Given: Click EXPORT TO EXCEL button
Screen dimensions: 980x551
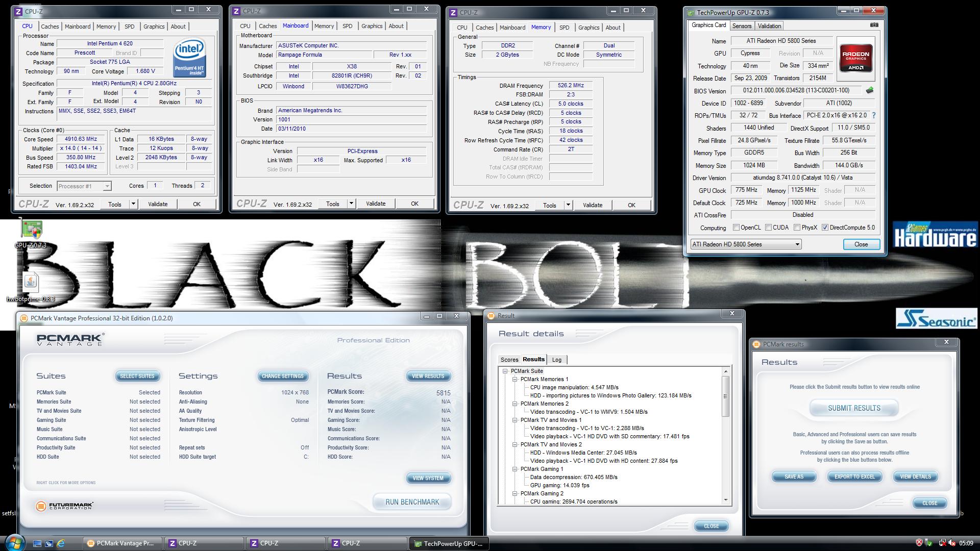Looking at the screenshot, I should coord(854,477).
